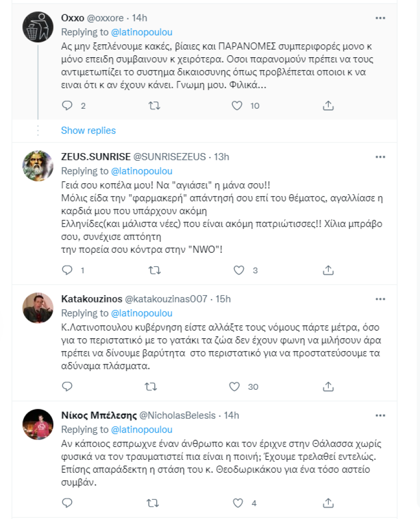Retweet Oxxo's tweet
Viewport: 420px width, 519px height.
[154, 105]
